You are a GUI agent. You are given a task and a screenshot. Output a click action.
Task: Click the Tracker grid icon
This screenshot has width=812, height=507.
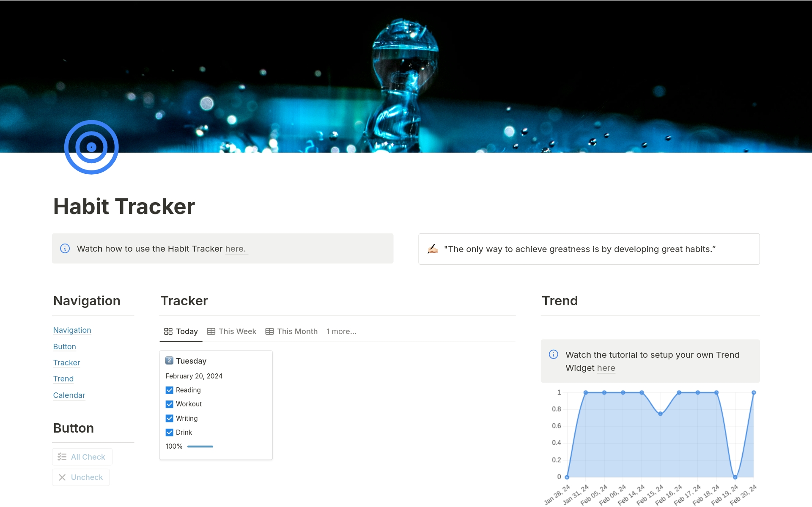click(x=168, y=331)
